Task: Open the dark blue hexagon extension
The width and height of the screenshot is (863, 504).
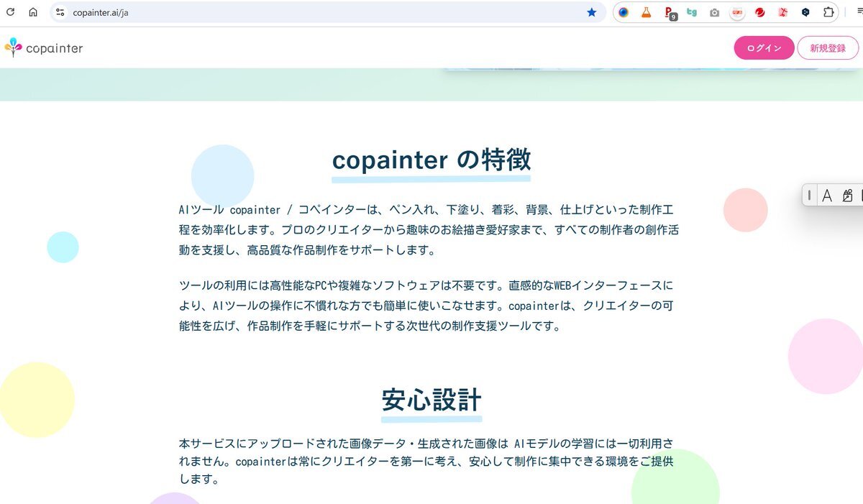Action: tap(805, 12)
